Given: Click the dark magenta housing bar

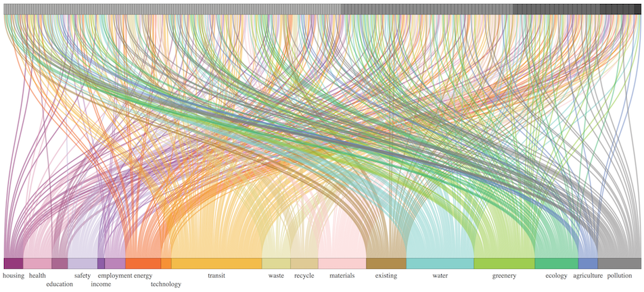Looking at the screenshot, I should (14, 264).
